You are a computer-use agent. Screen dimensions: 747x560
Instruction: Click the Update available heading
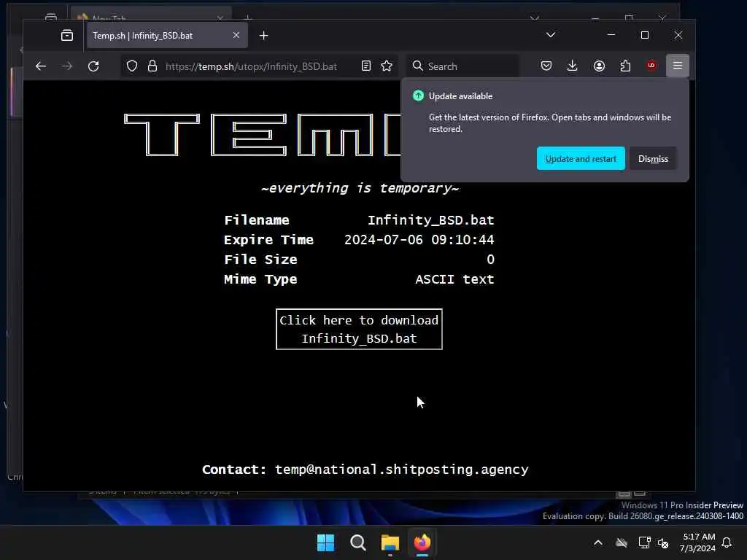(461, 96)
